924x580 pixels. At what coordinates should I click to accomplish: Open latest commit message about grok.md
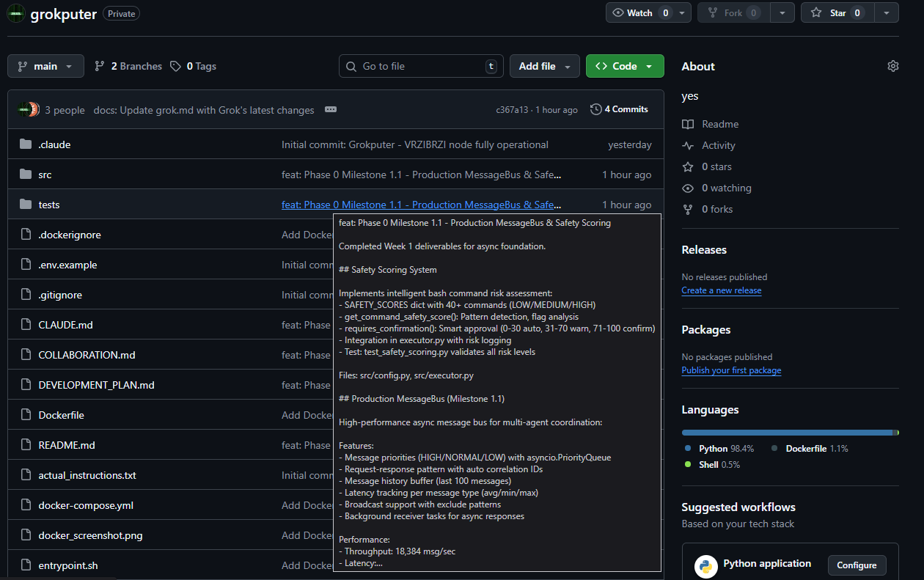click(204, 110)
